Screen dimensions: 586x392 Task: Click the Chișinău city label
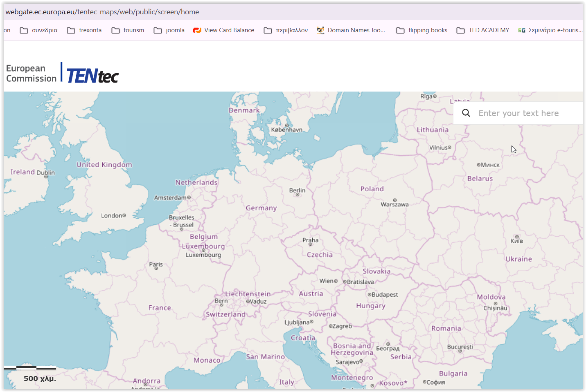click(496, 308)
